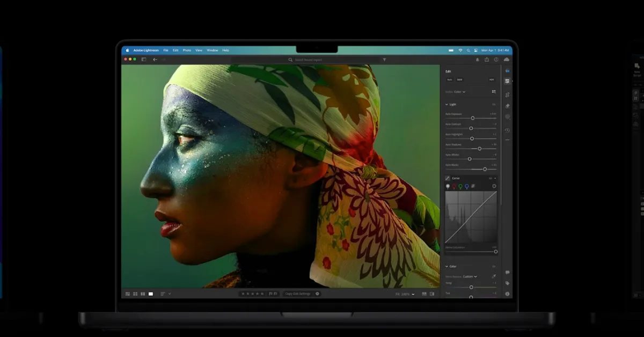This screenshot has height=337, width=644.
Task: Open the Profile Color dropdown
Action: [459, 92]
